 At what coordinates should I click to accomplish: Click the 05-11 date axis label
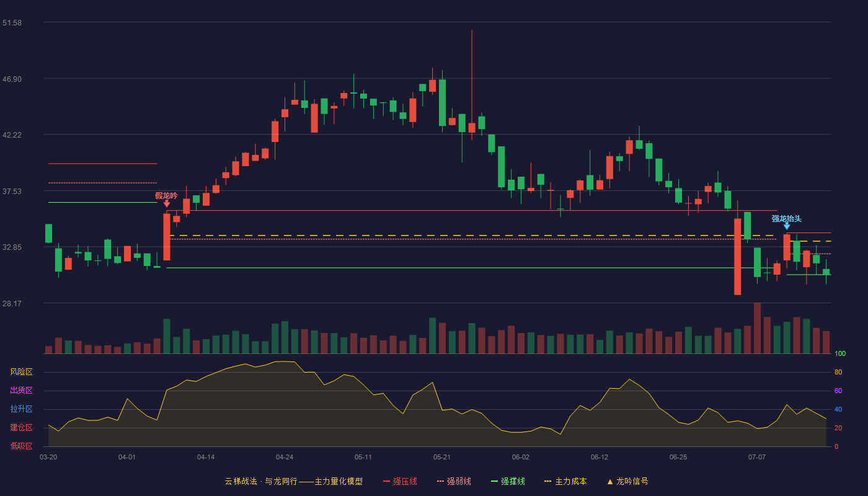coord(363,457)
